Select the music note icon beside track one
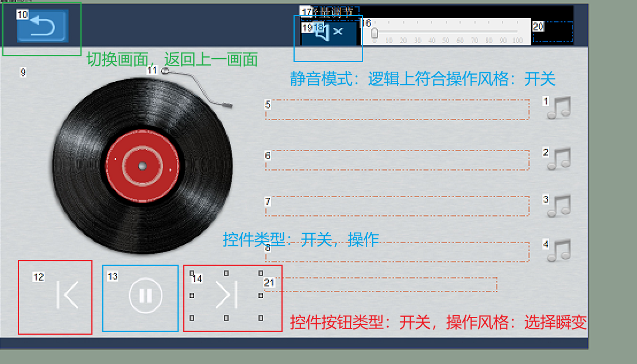 click(x=558, y=110)
